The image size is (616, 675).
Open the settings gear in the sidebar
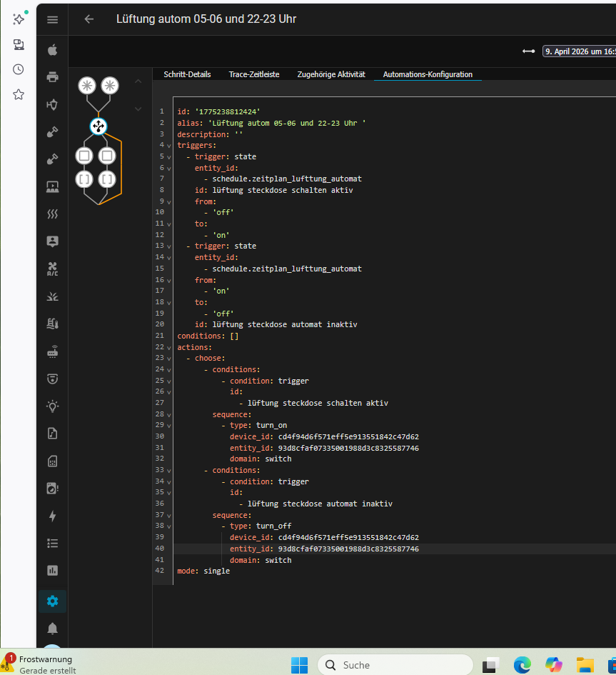pos(52,601)
